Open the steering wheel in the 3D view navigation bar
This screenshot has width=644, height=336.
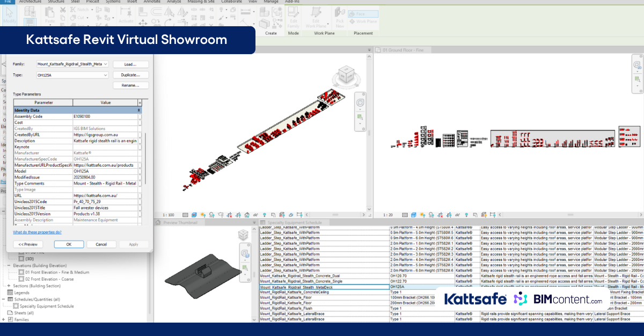click(361, 102)
